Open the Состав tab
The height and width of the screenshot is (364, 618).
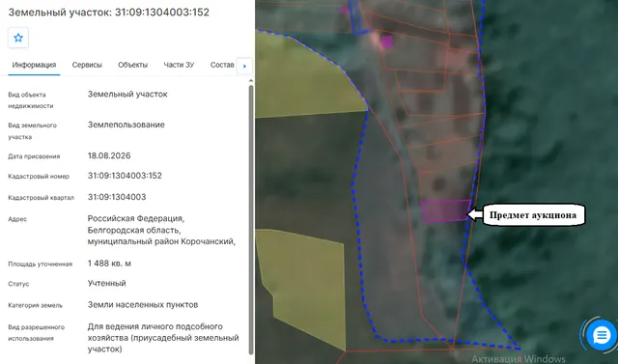pos(222,65)
